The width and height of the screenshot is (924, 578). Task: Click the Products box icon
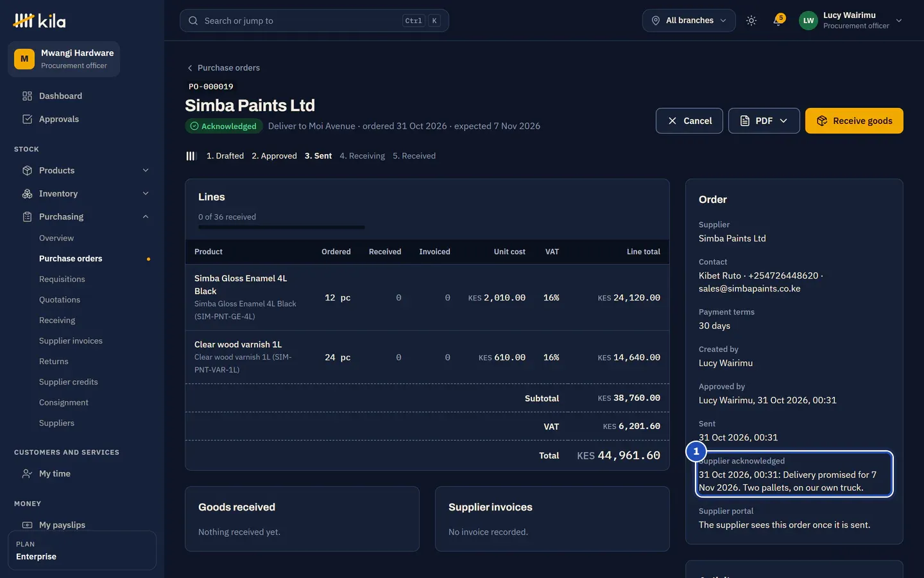[27, 171]
